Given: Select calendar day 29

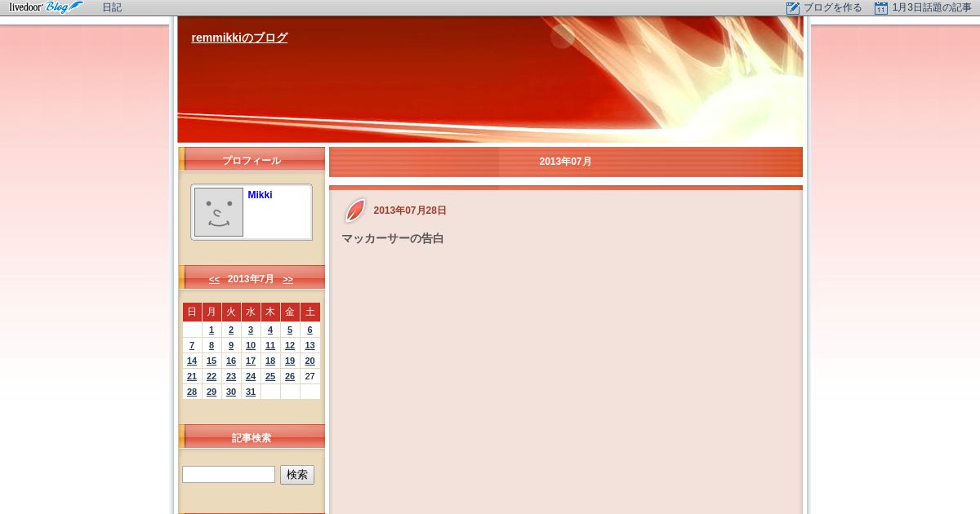Looking at the screenshot, I should [x=212, y=392].
